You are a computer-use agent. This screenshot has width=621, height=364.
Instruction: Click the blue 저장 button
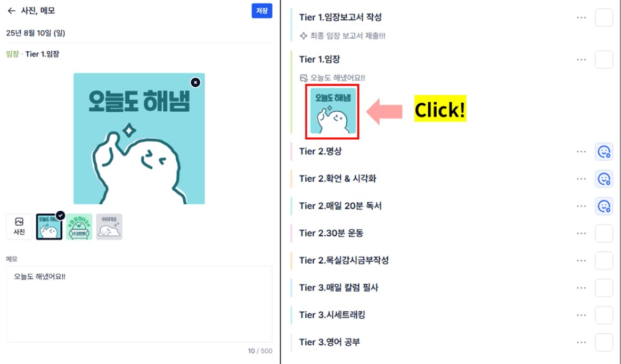coord(262,11)
